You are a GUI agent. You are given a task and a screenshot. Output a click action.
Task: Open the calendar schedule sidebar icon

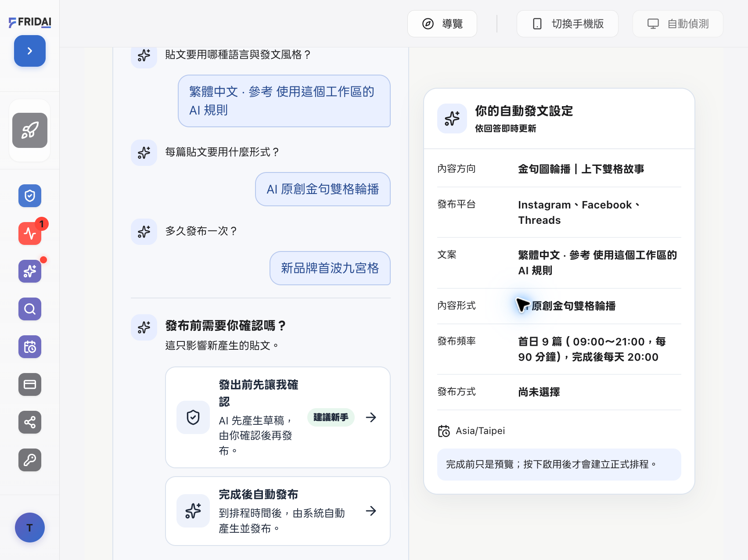pos(30,347)
